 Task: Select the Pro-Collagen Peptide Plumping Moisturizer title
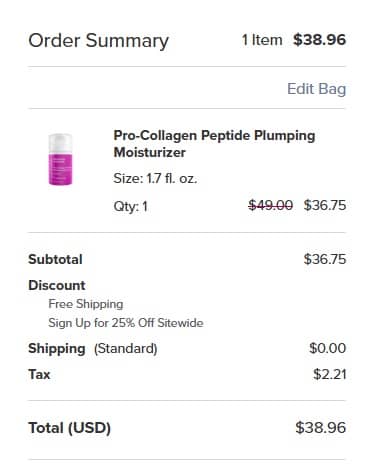[214, 144]
